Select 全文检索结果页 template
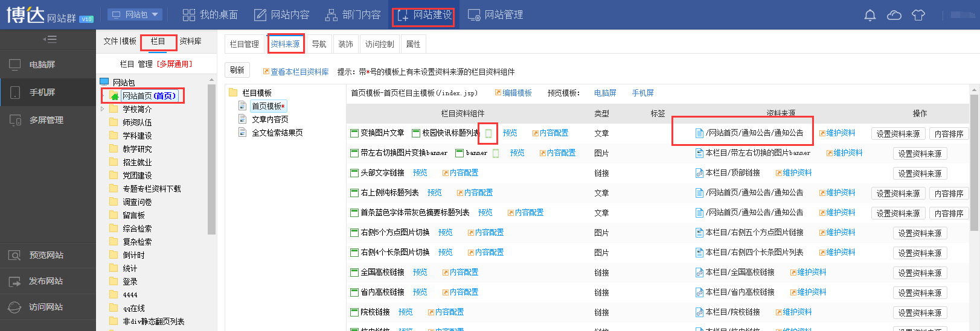 coord(277,133)
